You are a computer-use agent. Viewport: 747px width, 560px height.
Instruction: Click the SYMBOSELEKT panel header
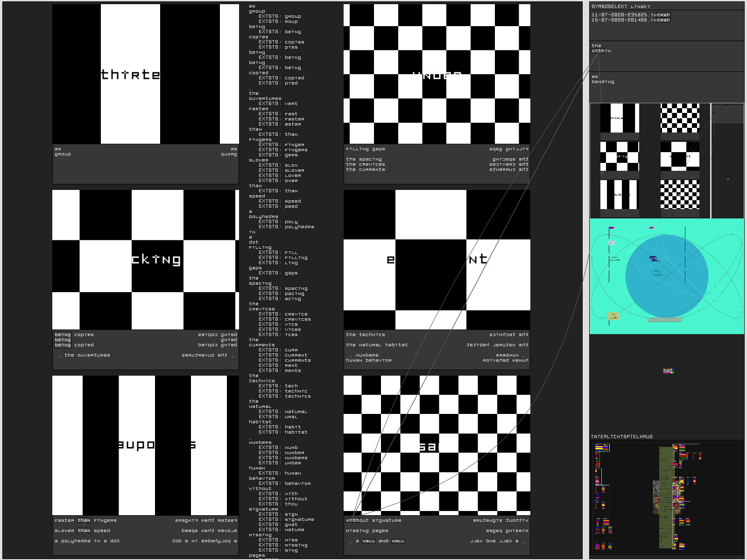[620, 7]
